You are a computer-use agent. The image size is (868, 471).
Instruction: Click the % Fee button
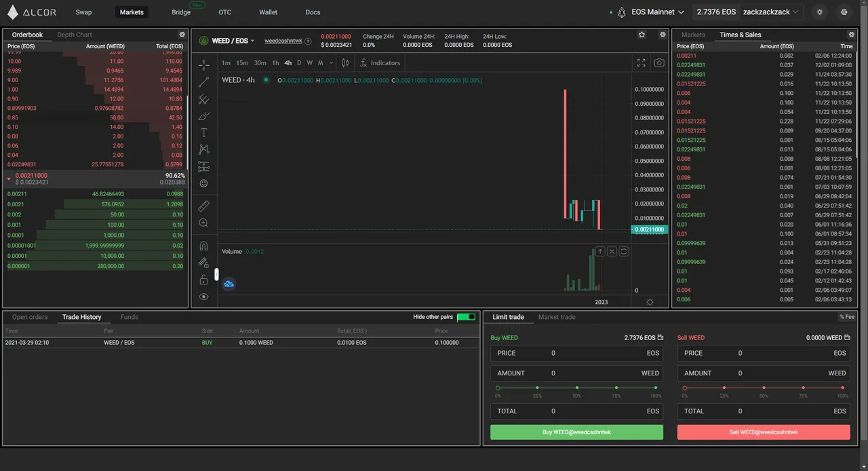(847, 317)
